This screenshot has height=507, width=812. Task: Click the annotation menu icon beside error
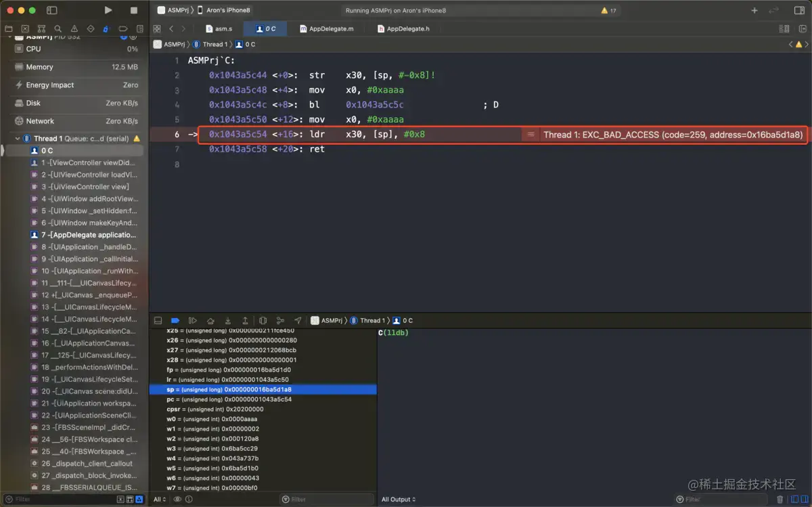point(531,135)
